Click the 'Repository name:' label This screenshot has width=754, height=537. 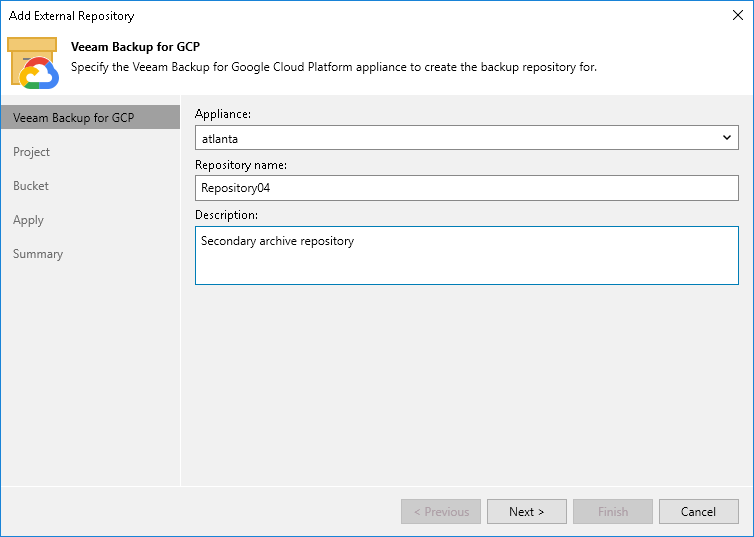tap(241, 165)
